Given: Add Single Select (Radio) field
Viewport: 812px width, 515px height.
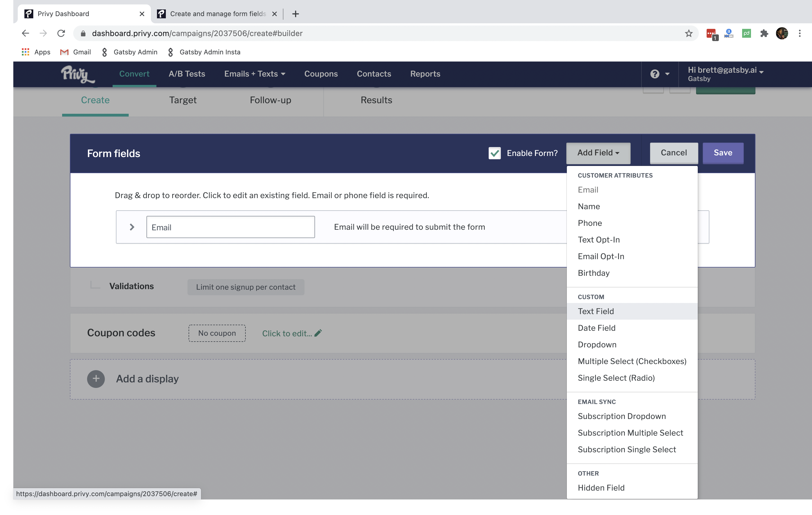Looking at the screenshot, I should pyautogui.click(x=632, y=378).
